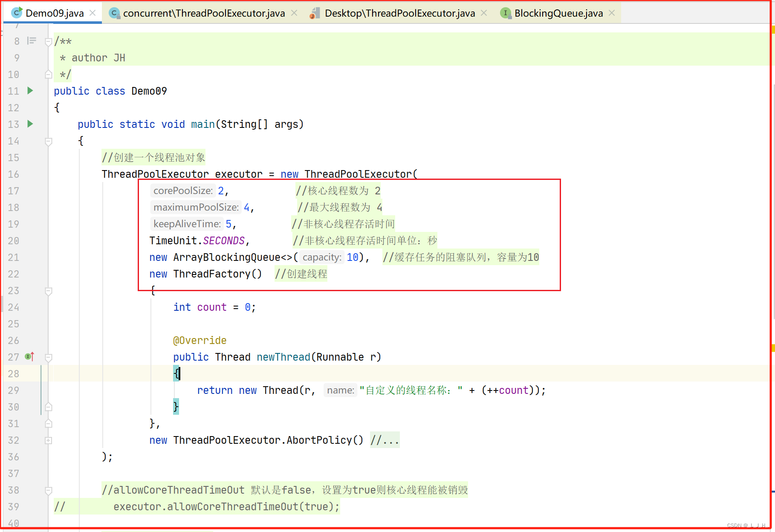Click the class name Demo09 declaration

pos(149,91)
